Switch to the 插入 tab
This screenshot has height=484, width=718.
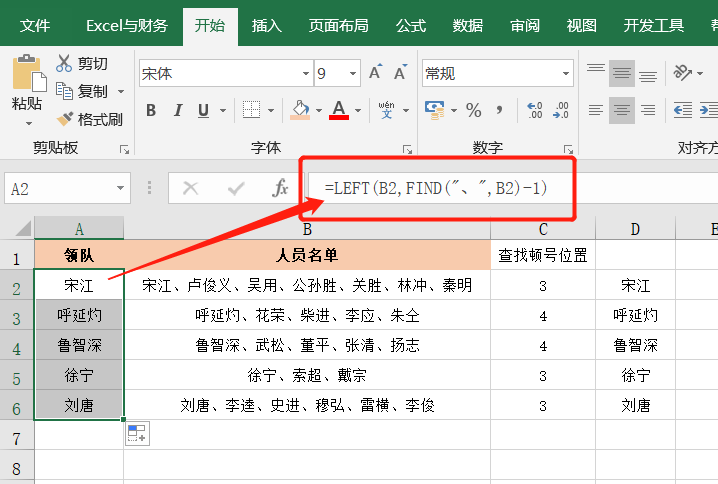(x=267, y=26)
